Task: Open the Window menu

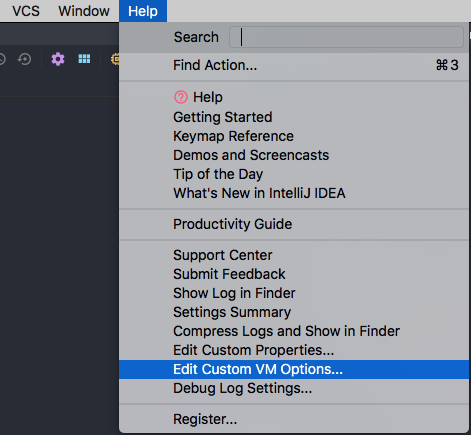Action: click(x=84, y=11)
